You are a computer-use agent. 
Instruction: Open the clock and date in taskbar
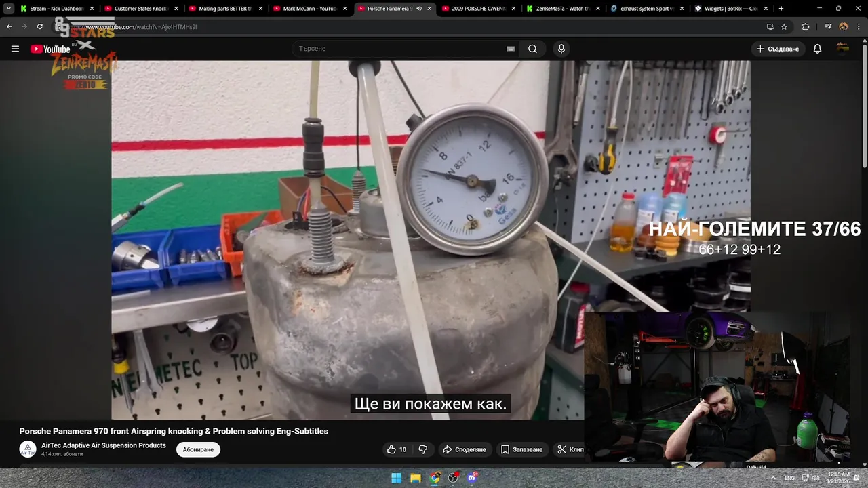click(x=839, y=478)
